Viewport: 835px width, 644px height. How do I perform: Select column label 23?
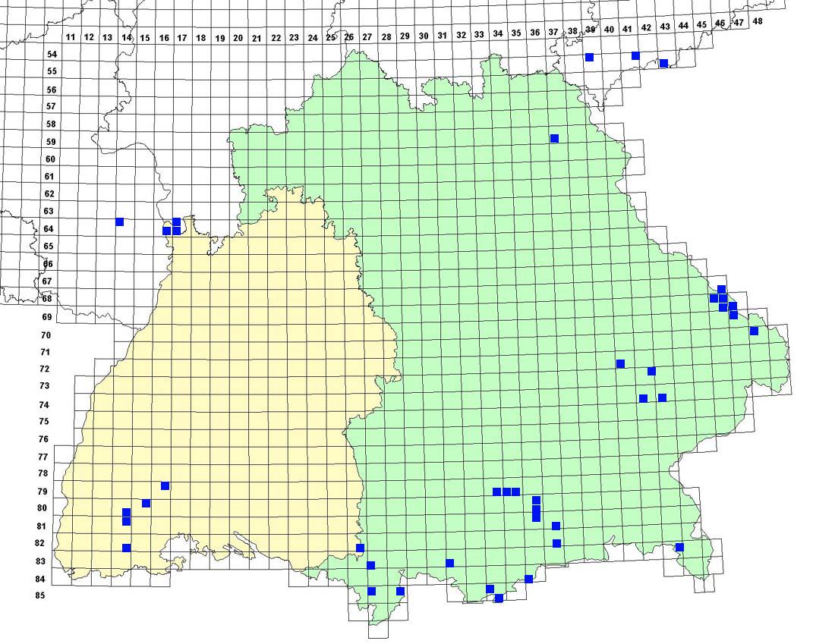(x=294, y=37)
